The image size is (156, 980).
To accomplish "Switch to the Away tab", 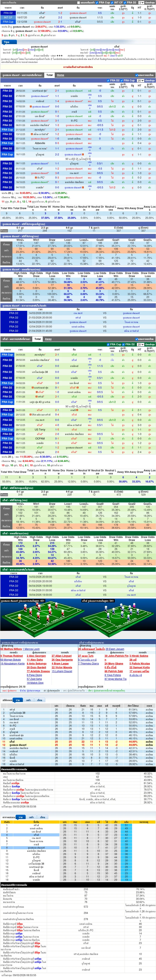I will click(48, 339).
